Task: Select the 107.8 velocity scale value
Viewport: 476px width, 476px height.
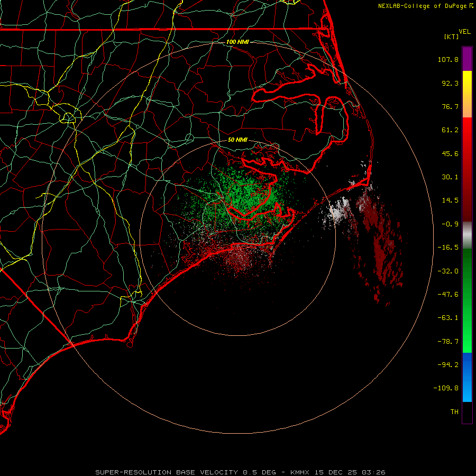Action: point(448,59)
